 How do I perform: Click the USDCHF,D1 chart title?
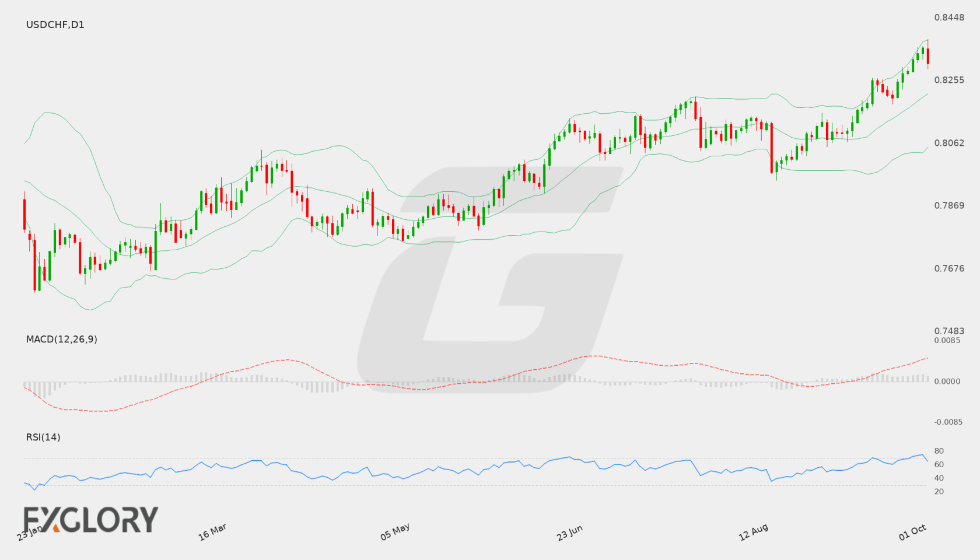click(x=55, y=24)
